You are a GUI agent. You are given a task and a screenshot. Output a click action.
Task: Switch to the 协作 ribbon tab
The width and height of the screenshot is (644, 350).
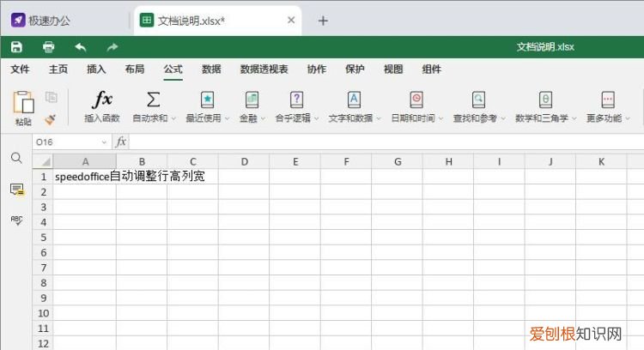coord(317,69)
